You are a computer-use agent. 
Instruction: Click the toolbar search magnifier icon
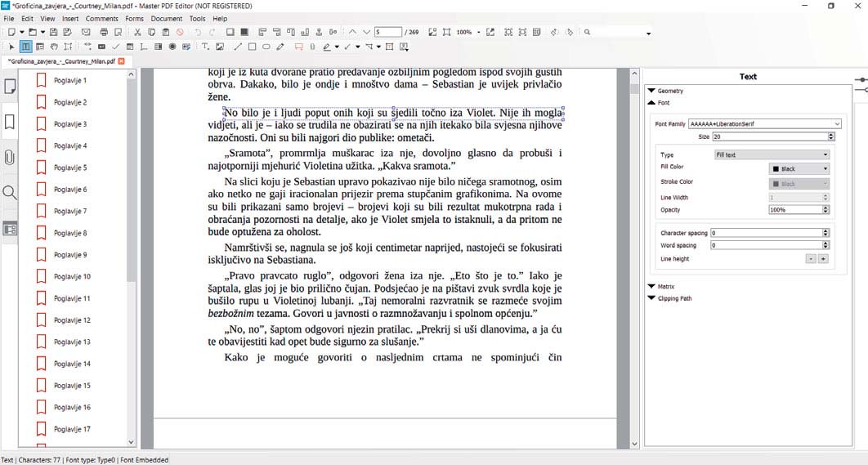[x=588, y=32]
